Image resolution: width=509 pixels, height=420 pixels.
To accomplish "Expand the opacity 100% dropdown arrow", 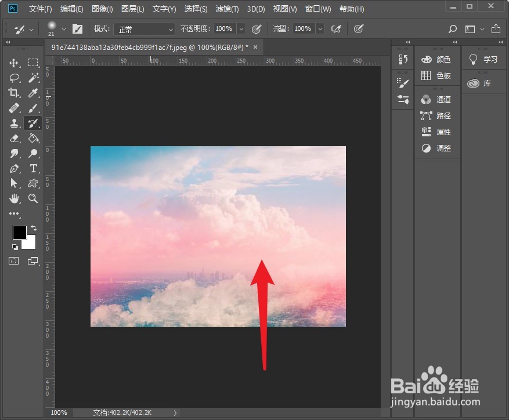I will point(241,29).
